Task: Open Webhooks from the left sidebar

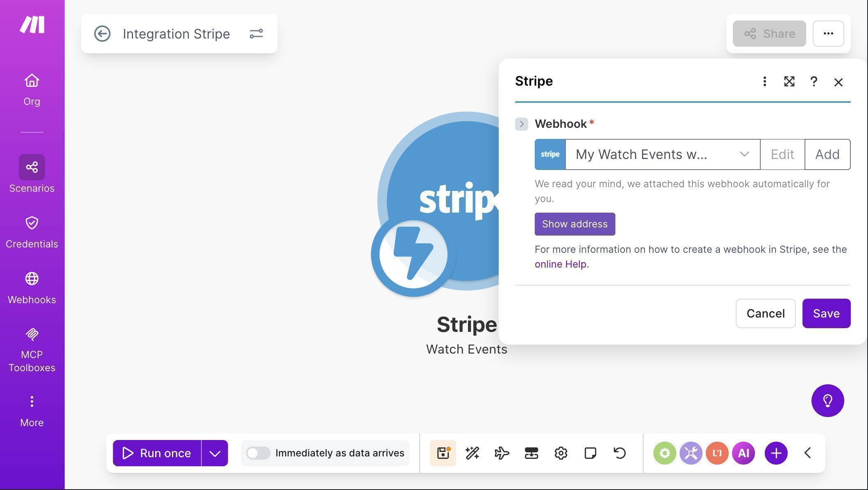Action: 32,287
